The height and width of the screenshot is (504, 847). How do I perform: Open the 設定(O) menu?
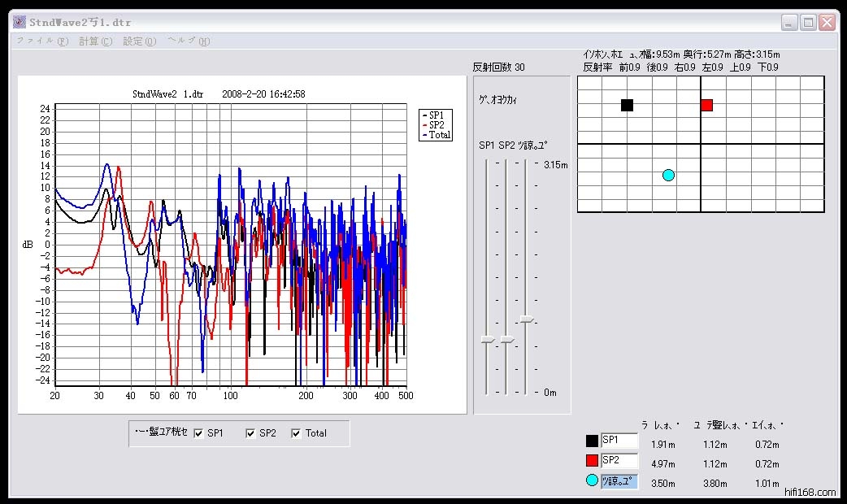tap(139, 41)
